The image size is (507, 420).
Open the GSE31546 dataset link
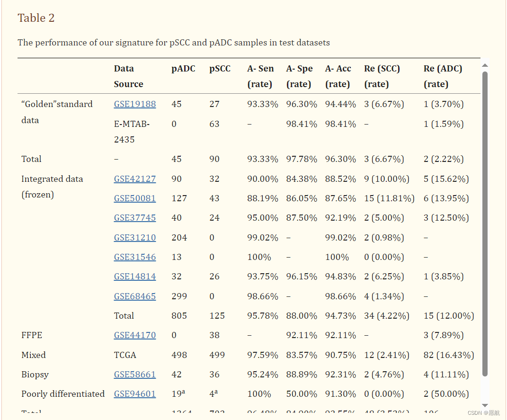[x=135, y=257]
